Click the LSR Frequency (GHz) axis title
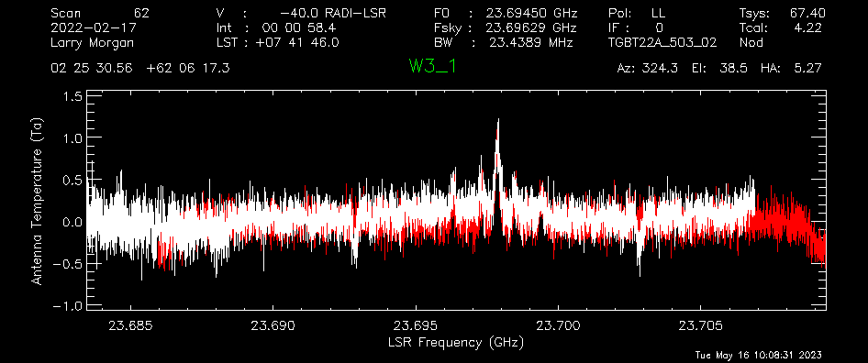This screenshot has height=363, width=868. (x=456, y=343)
